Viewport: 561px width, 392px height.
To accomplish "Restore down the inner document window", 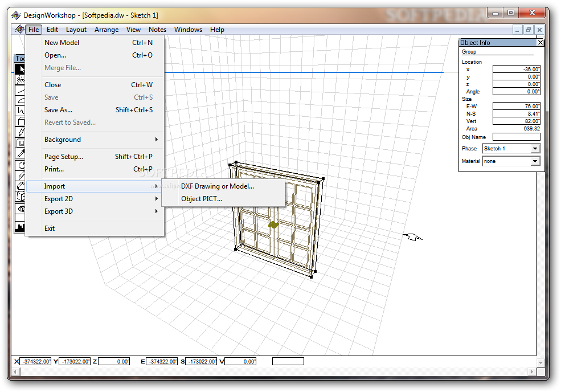I will coord(528,30).
